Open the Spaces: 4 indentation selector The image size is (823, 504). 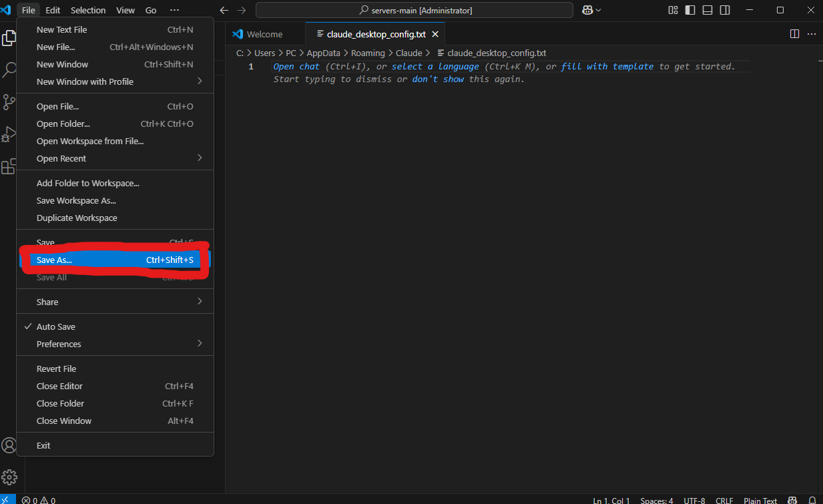pyautogui.click(x=657, y=500)
